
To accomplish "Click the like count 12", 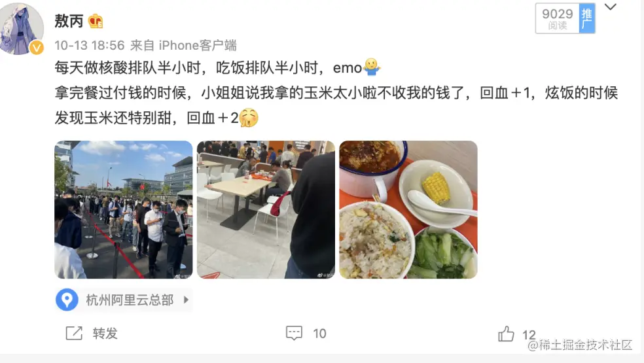I will (529, 335).
